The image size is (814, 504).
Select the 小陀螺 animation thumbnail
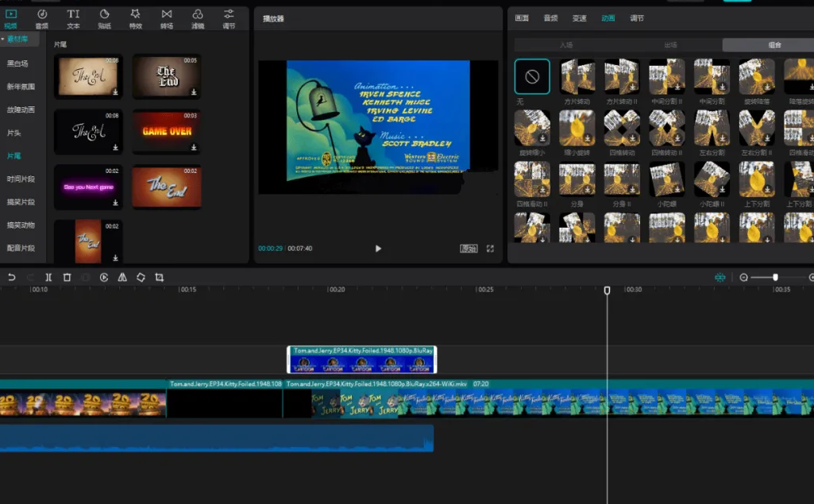(667, 179)
